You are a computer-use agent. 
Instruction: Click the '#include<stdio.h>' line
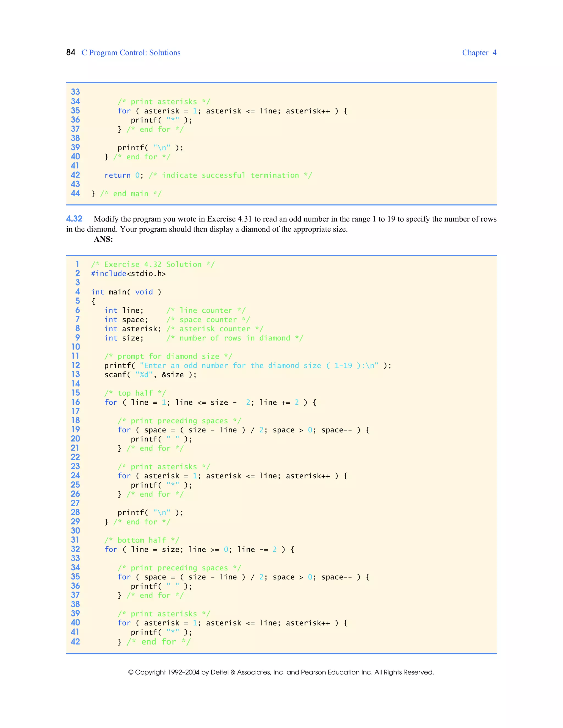pos(128,274)
